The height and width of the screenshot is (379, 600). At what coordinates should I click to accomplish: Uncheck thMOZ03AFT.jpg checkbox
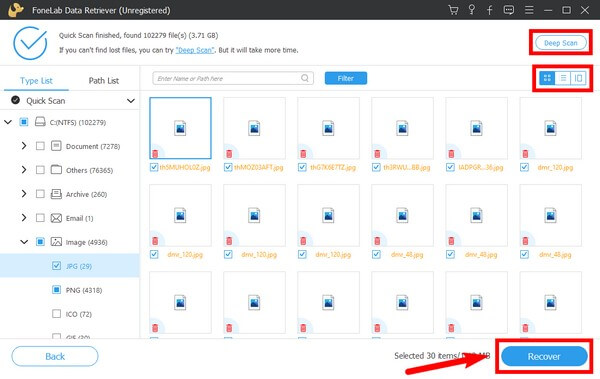coord(228,167)
